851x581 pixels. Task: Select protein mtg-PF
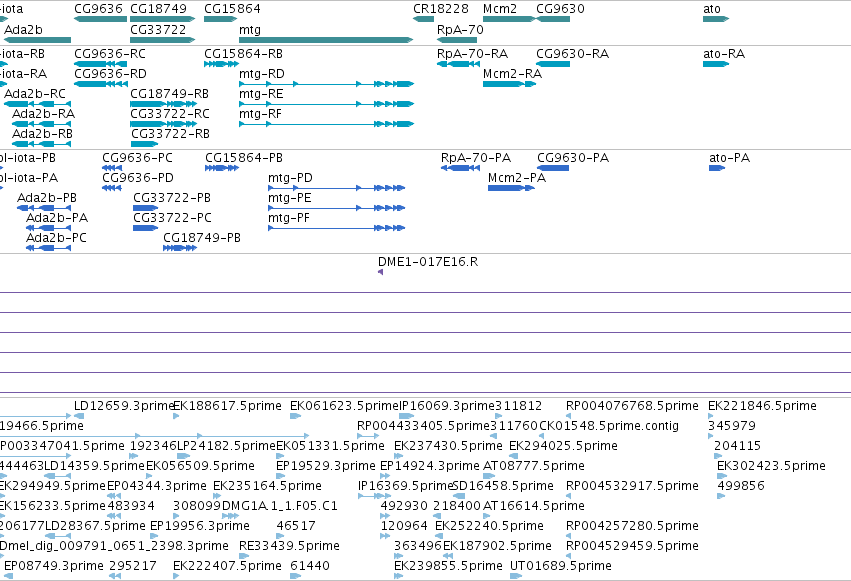pos(336,228)
